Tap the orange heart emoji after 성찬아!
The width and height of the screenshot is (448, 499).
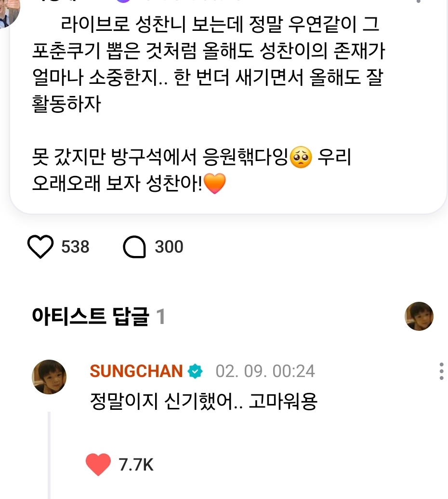(215, 184)
